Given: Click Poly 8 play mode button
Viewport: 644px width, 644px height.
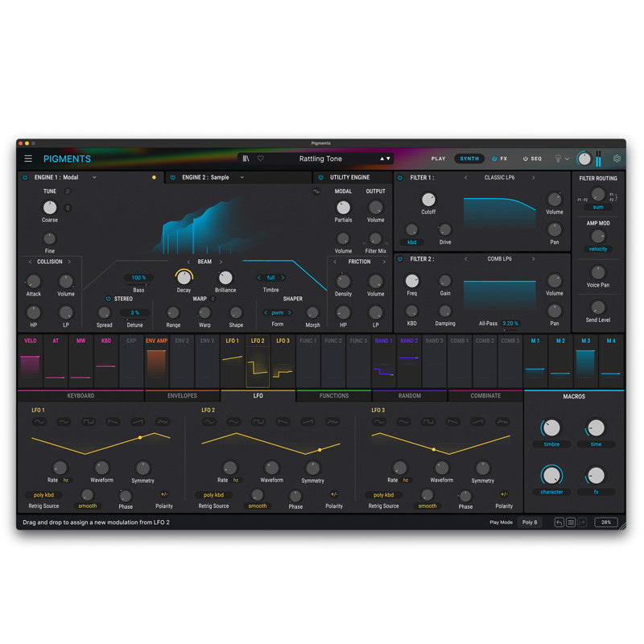Looking at the screenshot, I should coord(530,522).
